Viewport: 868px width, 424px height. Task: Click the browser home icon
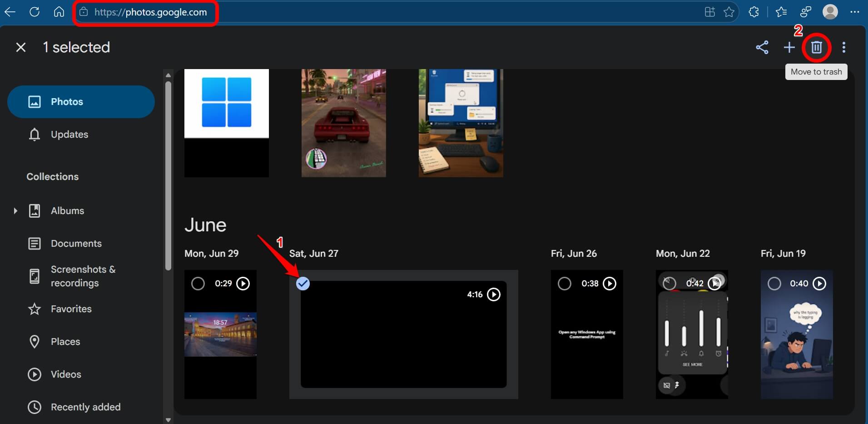tap(59, 12)
